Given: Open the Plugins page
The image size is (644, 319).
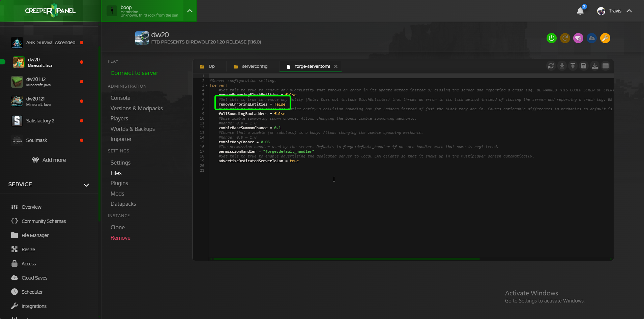Looking at the screenshot, I should [119, 183].
